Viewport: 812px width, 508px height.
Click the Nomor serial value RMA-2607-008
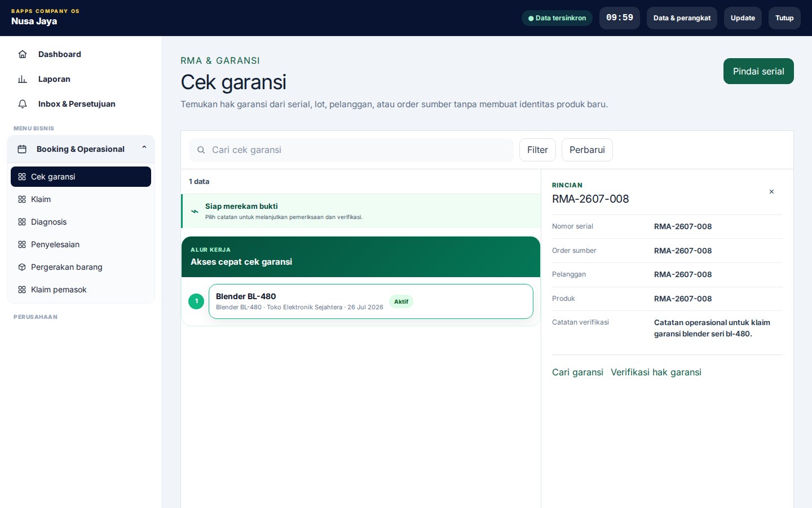683,227
